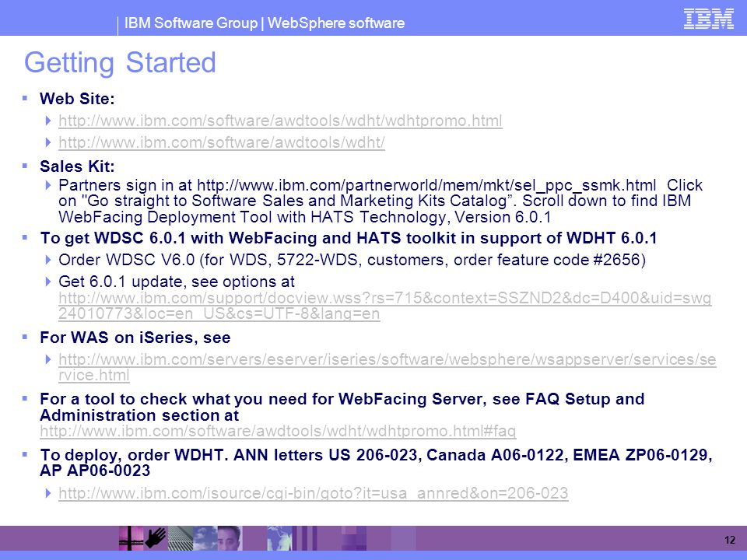Click the 'Getting Started' slide title

(120, 62)
